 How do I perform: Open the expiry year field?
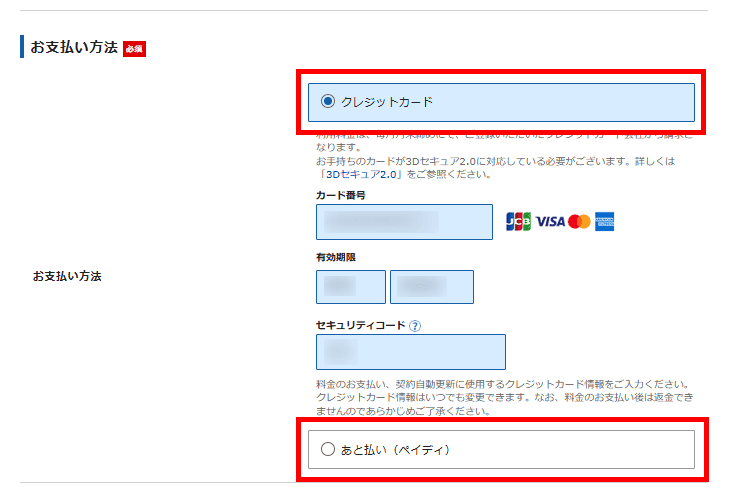click(432, 287)
